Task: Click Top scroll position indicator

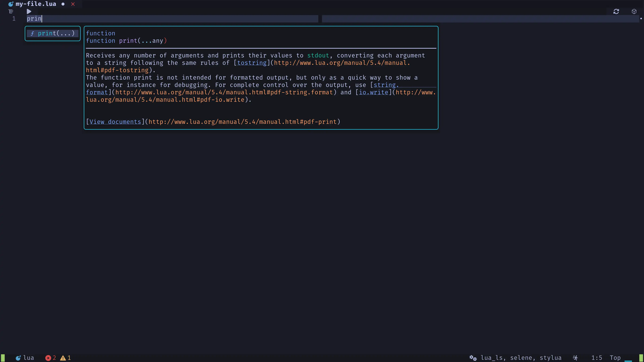Action: 615,358
